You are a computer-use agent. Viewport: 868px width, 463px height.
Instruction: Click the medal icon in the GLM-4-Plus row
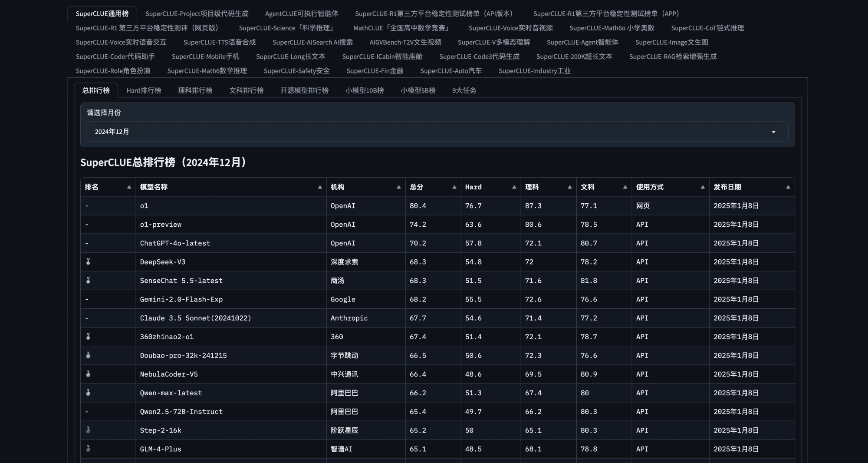88,449
